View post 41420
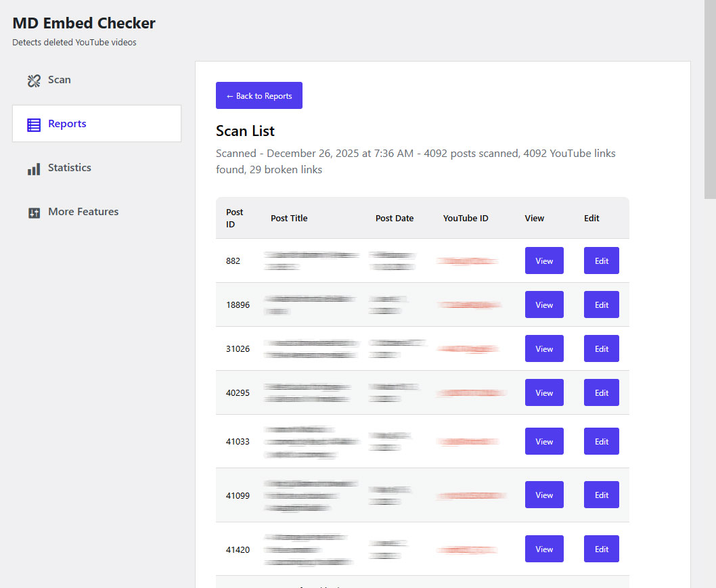This screenshot has height=588, width=716. coord(544,549)
